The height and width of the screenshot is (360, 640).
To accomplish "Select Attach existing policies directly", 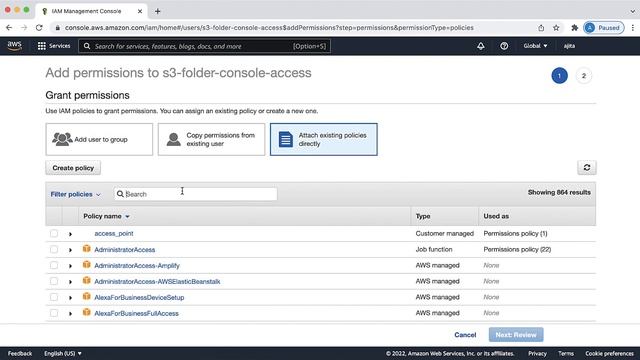I will pos(324,140).
